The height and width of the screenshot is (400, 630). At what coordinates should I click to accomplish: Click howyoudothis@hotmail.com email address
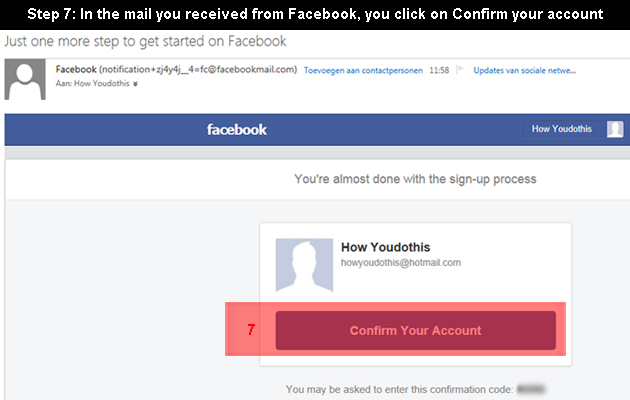[x=401, y=263]
